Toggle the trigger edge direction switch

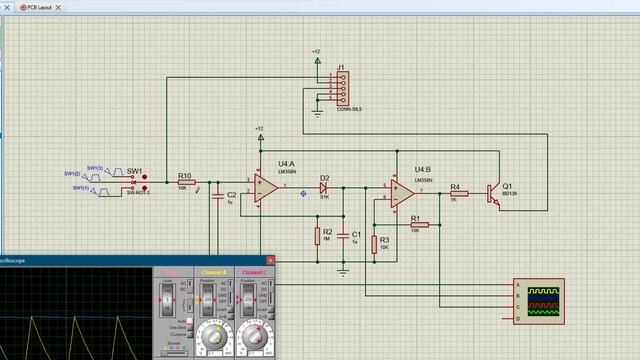click(190, 305)
